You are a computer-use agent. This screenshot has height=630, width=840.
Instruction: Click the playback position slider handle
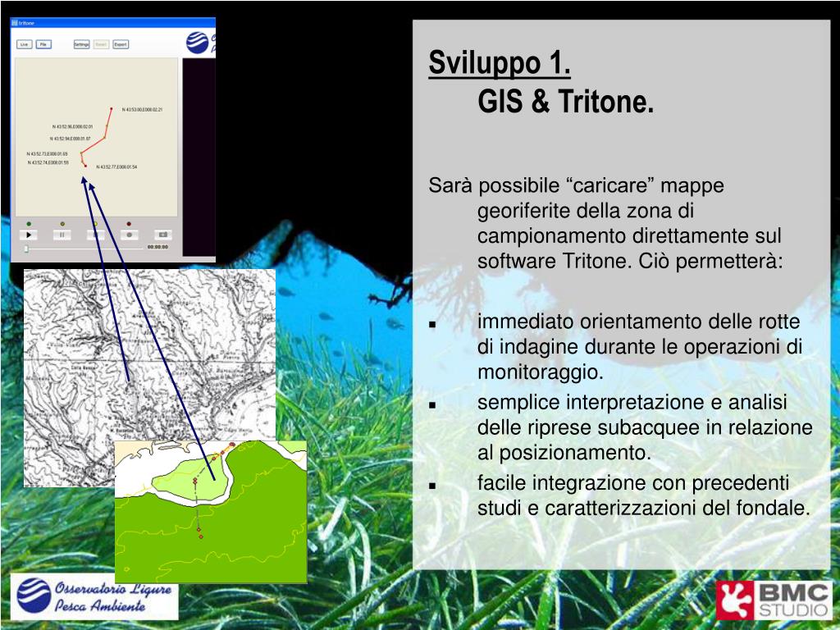(26, 249)
